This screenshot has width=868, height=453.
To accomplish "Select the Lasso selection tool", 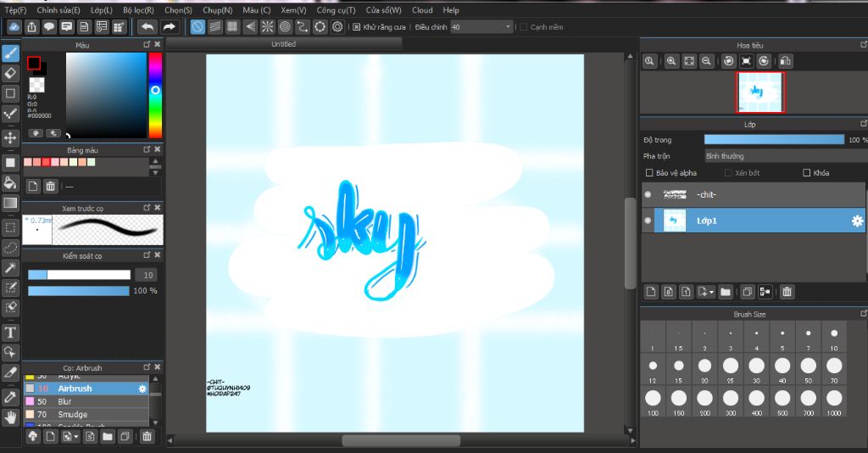I will tap(10, 248).
